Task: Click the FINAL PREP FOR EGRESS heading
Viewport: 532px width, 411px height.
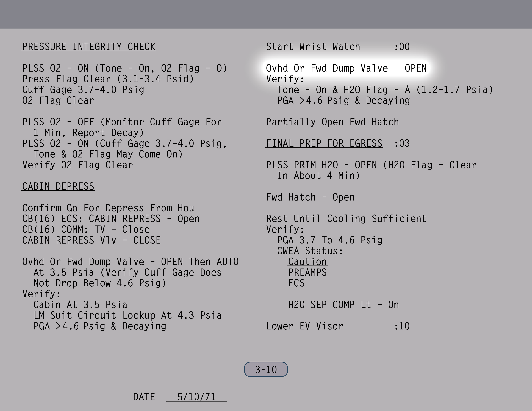Action: point(324,143)
